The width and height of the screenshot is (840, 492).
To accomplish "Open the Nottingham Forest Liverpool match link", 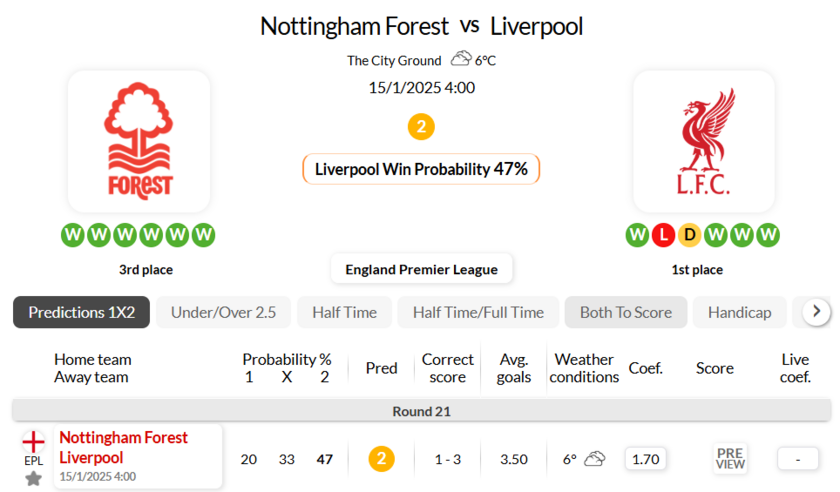I will click(124, 448).
